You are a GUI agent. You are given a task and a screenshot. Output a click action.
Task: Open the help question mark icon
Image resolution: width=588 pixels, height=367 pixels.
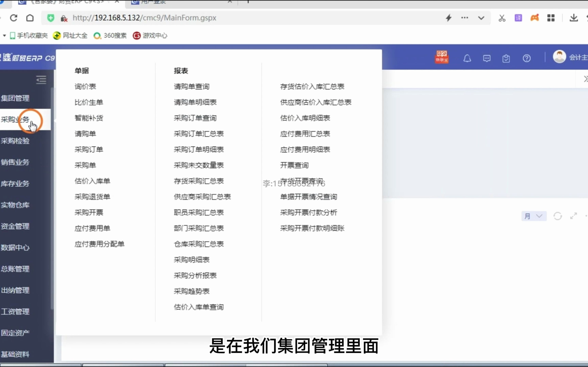pyautogui.click(x=527, y=58)
